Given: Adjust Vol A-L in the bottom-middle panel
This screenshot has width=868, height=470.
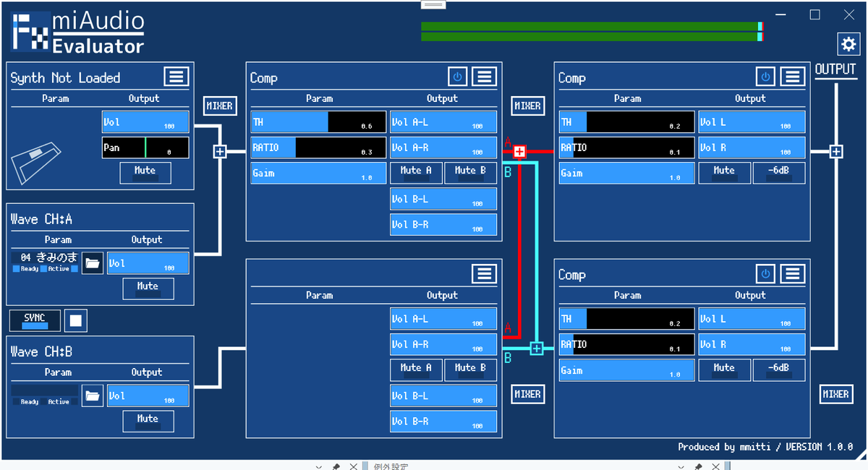Looking at the screenshot, I should click(x=443, y=319).
